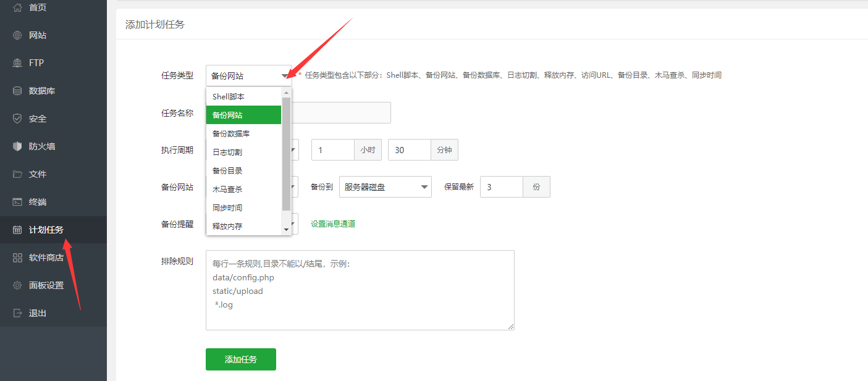Click the 添加任务 button
This screenshot has width=868, height=381.
240,359
